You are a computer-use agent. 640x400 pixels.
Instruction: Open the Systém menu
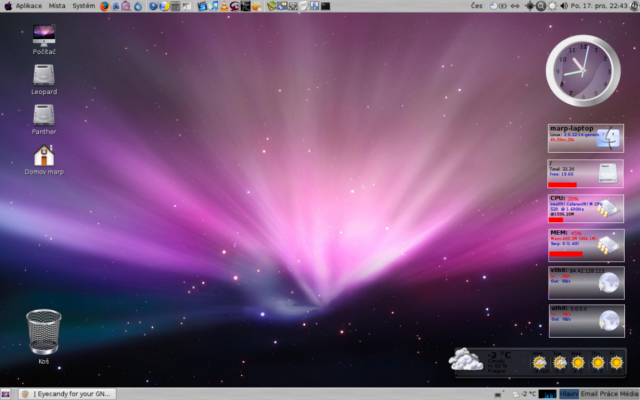[x=84, y=6]
